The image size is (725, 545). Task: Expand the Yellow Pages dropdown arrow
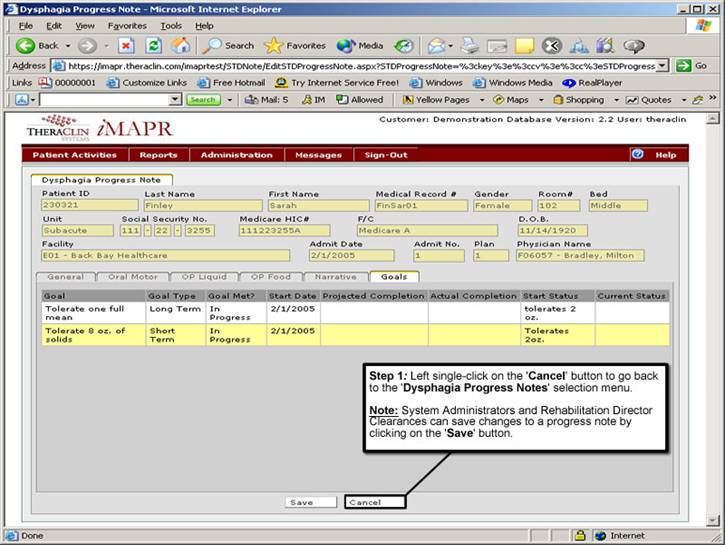tap(482, 100)
